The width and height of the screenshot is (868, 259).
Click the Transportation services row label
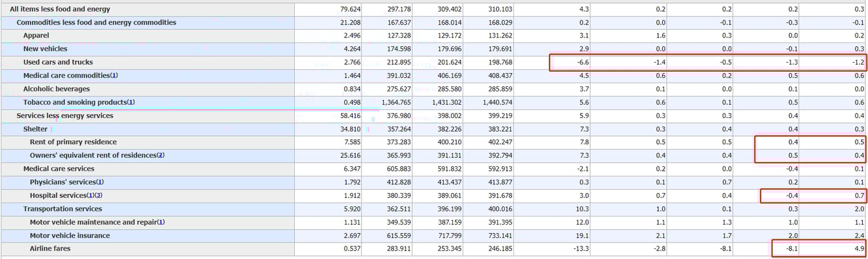(62, 209)
